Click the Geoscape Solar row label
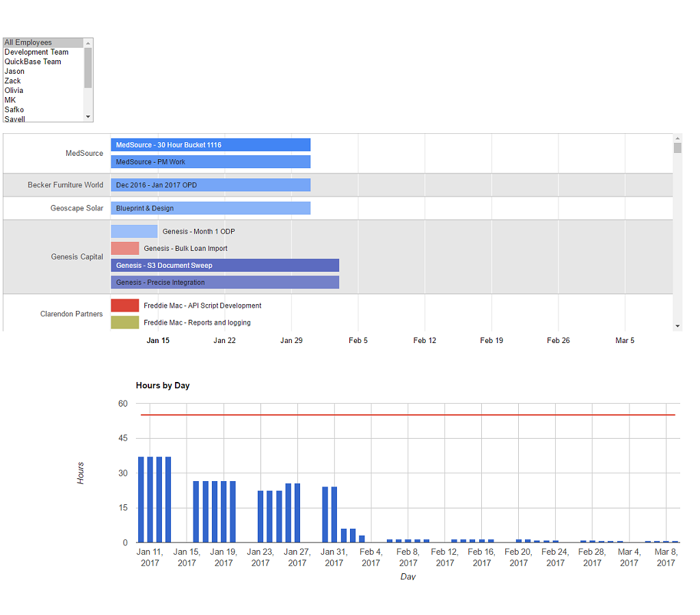Screen dimensions: 700x615 point(77,208)
